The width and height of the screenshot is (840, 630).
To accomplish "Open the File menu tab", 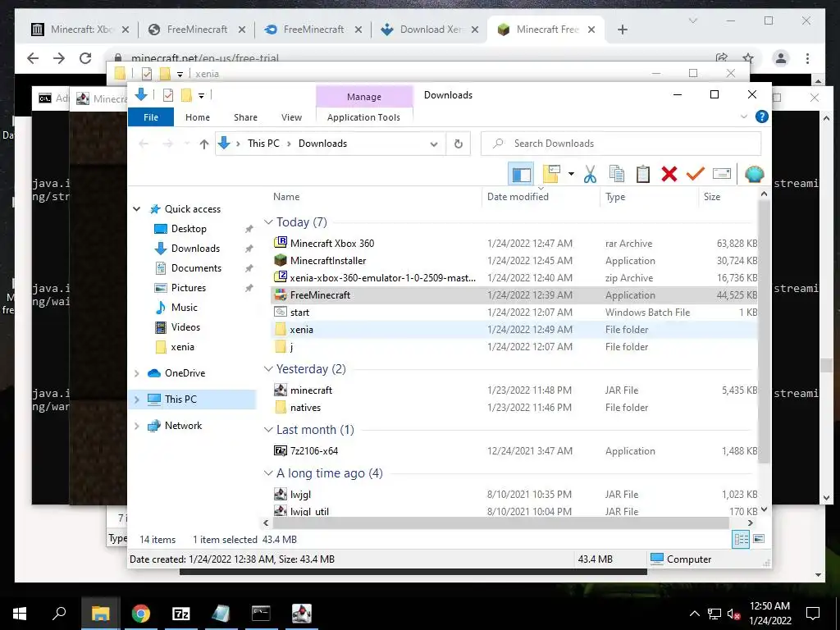I will coord(151,116).
